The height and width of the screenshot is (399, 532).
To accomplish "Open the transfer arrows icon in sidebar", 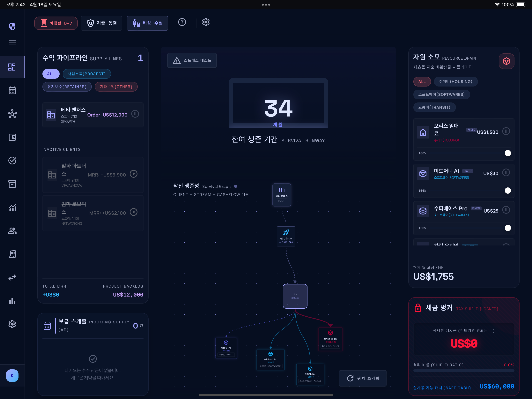I will click(x=12, y=277).
